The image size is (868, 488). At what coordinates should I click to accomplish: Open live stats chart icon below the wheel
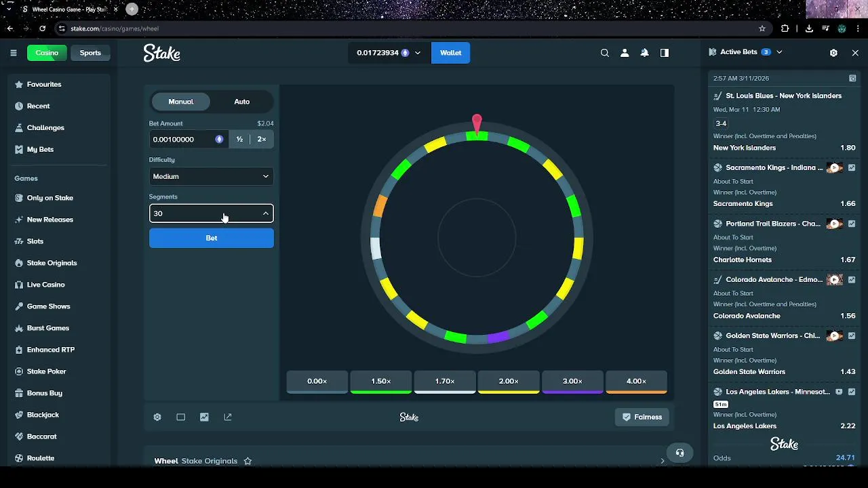(x=204, y=418)
